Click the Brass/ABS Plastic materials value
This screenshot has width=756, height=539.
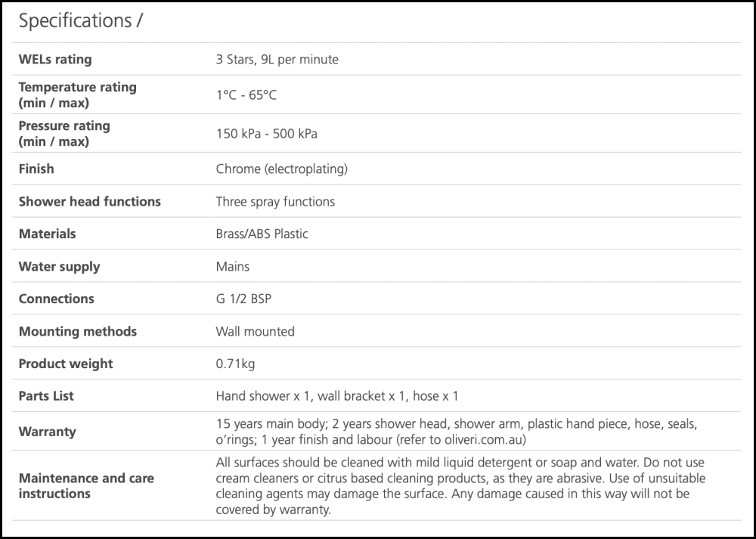pos(262,234)
